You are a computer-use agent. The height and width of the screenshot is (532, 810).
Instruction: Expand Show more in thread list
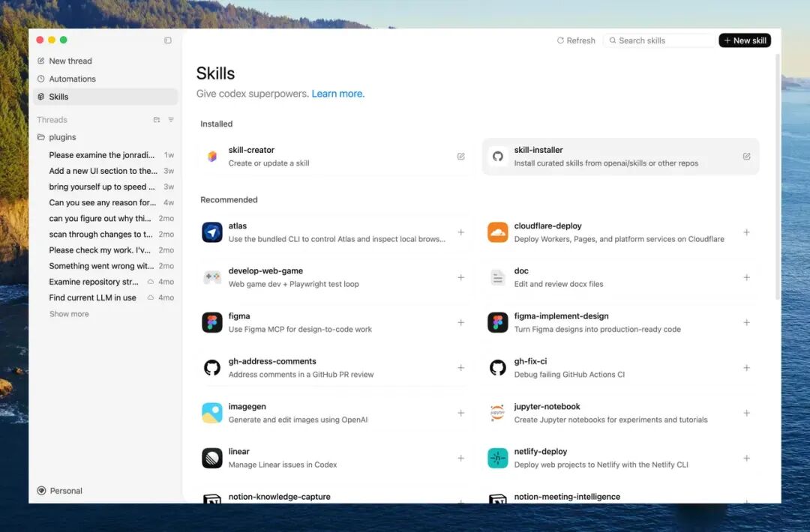tap(69, 313)
